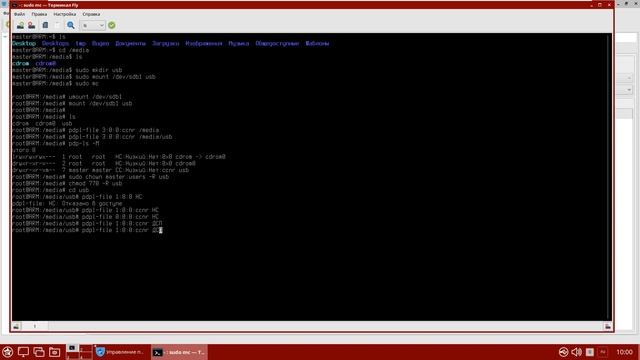Click the terminal window title bar icon

(x=15, y=5)
